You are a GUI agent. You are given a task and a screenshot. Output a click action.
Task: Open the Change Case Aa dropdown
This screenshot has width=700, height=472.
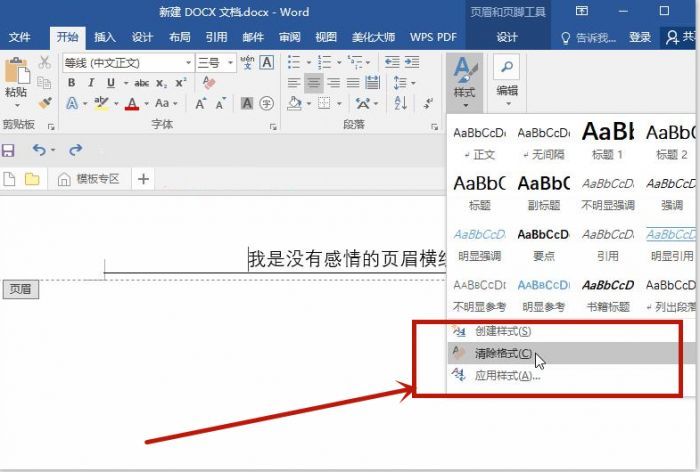166,104
